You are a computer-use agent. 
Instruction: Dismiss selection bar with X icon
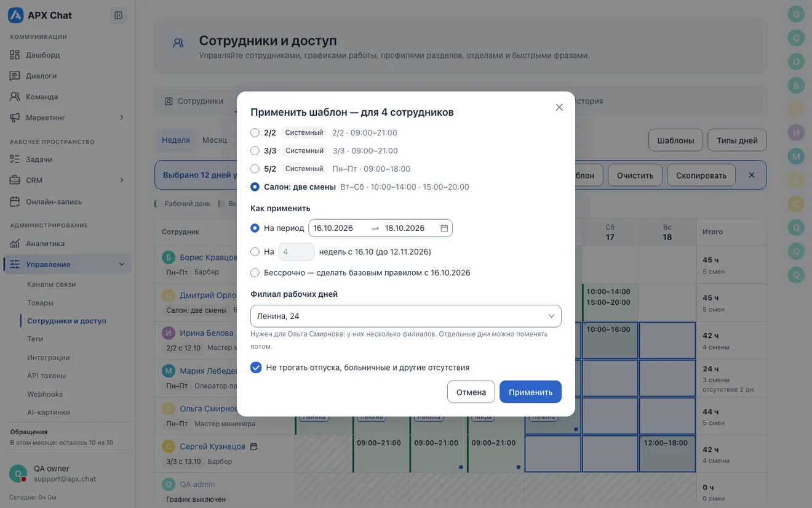point(751,175)
